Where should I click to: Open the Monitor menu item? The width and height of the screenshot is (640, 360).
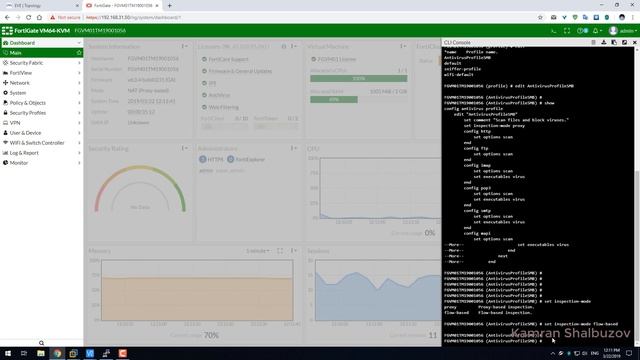[x=41, y=163]
